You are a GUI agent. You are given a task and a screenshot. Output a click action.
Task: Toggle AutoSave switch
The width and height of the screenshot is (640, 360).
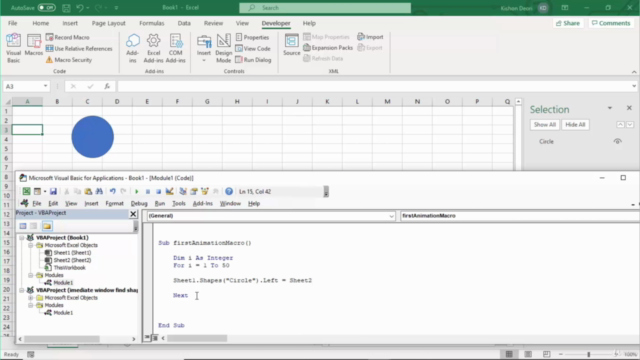(x=46, y=8)
